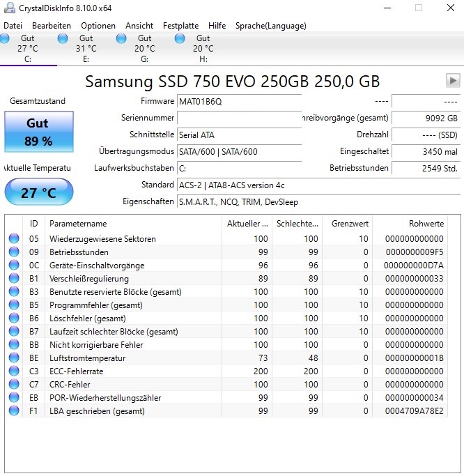
Task: Switch to drive G: disk tab
Action: 144,48
